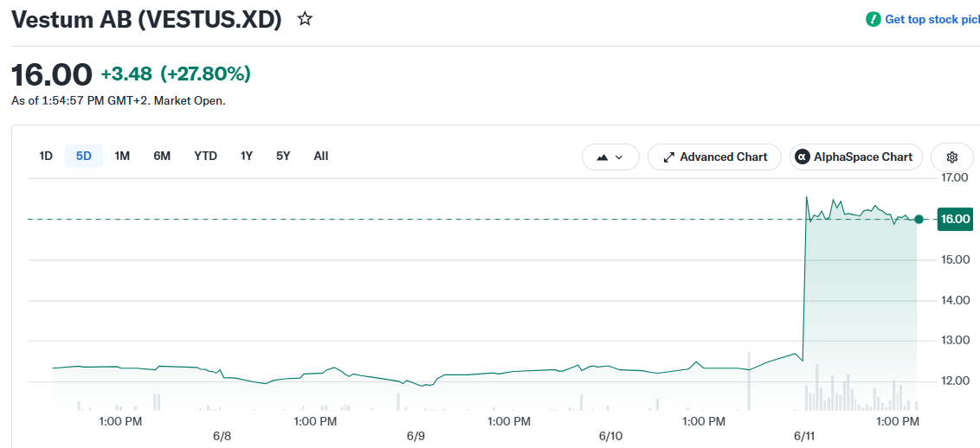The width and height of the screenshot is (980, 448).
Task: Switch to 1M time range
Action: click(122, 156)
